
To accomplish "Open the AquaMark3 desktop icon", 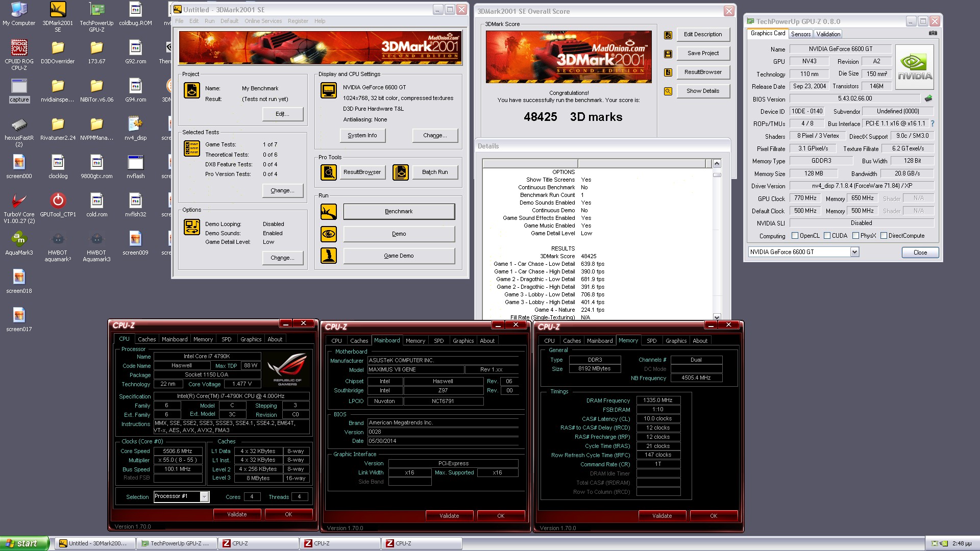I will click(19, 243).
